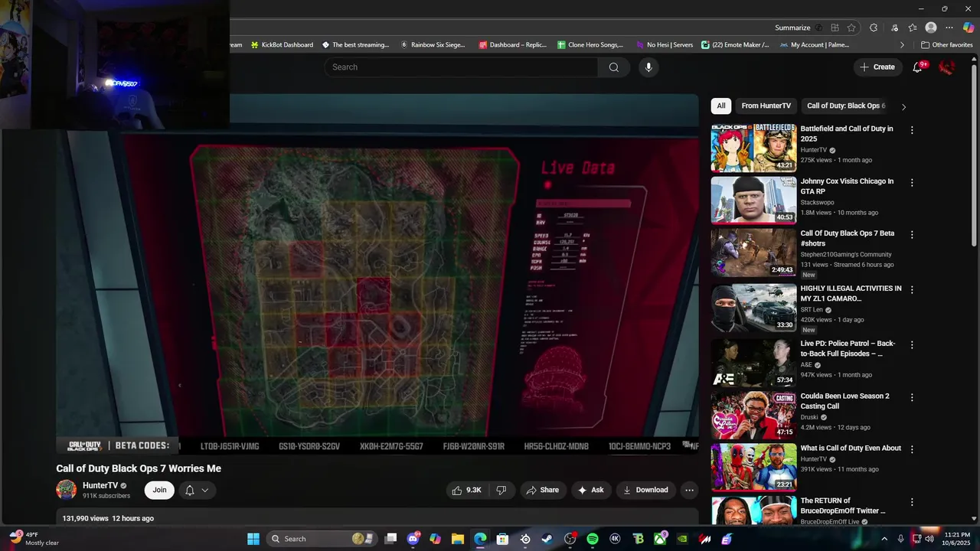The image size is (980, 551).
Task: Open Clone Hero Songs bookmark
Action: coord(590,45)
